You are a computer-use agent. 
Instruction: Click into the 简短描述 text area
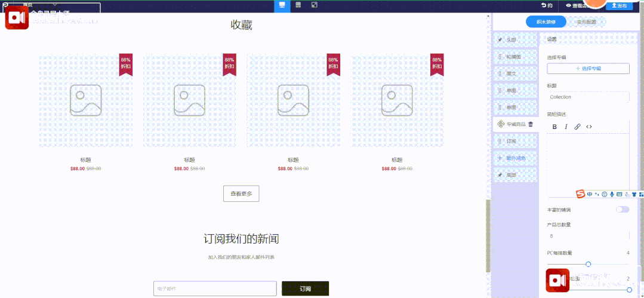pos(588,164)
